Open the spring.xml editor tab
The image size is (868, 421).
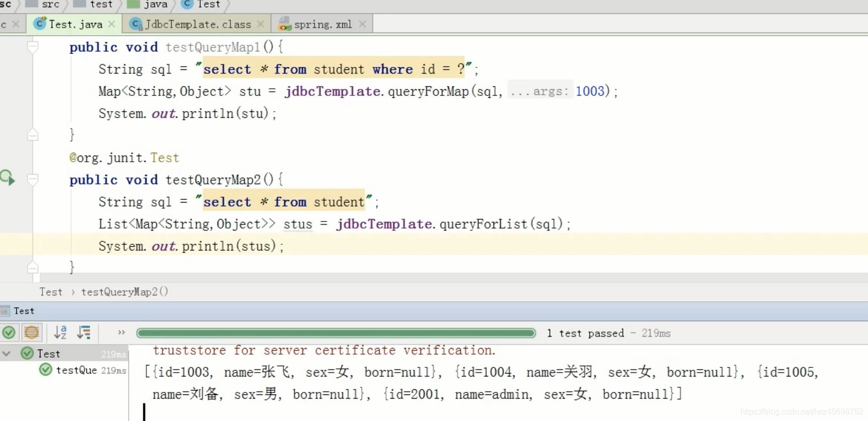click(x=322, y=24)
